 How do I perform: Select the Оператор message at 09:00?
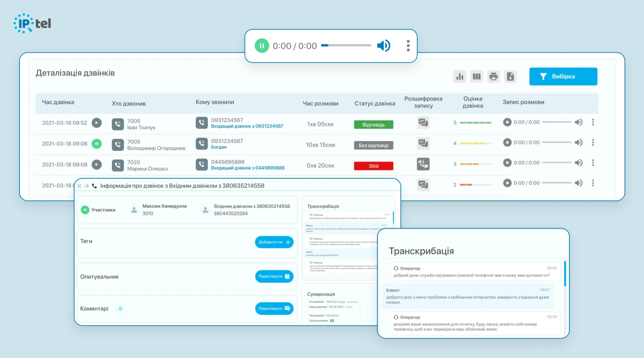[475, 271]
